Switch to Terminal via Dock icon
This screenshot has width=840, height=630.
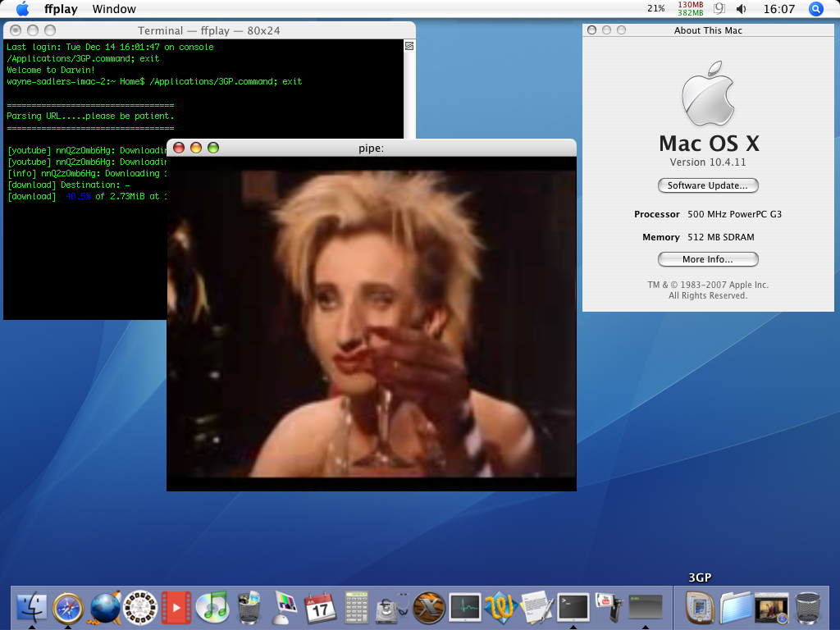pyautogui.click(x=573, y=608)
